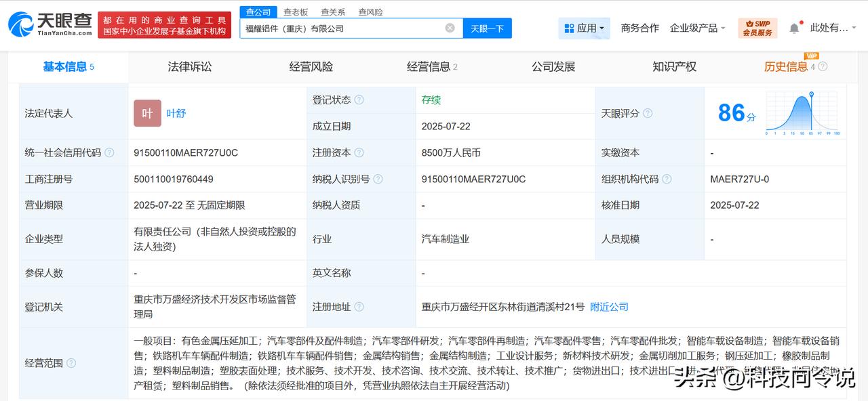Click help icon next to 天眼评分
The image size is (868, 401).
[x=648, y=113]
